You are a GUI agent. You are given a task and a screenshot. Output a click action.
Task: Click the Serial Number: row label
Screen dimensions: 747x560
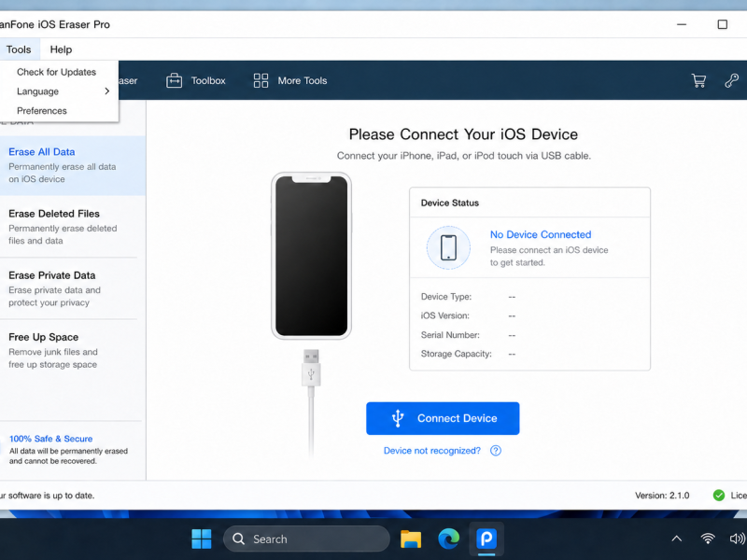pos(450,335)
